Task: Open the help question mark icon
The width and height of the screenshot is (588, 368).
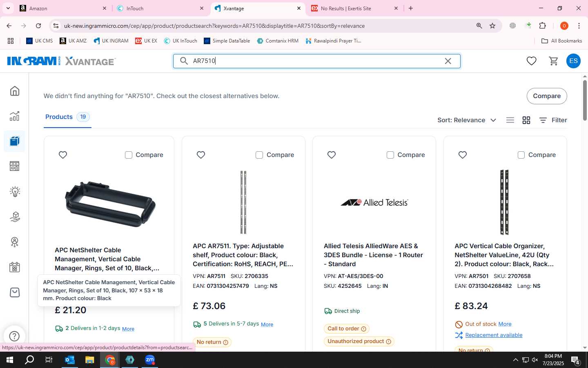Action: click(x=14, y=336)
